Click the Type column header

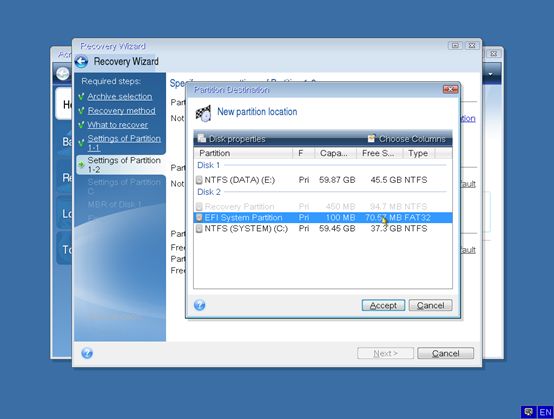tap(419, 153)
